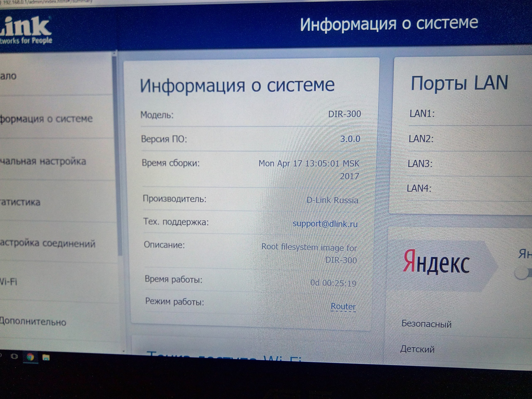Click the browser address bar URL
Image resolution: width=532 pixels, height=399 pixels.
coord(48,1)
